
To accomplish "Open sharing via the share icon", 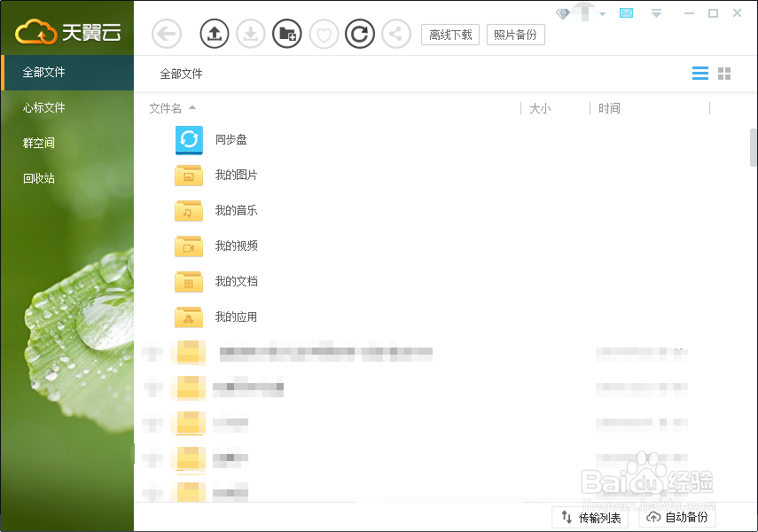I will point(396,34).
